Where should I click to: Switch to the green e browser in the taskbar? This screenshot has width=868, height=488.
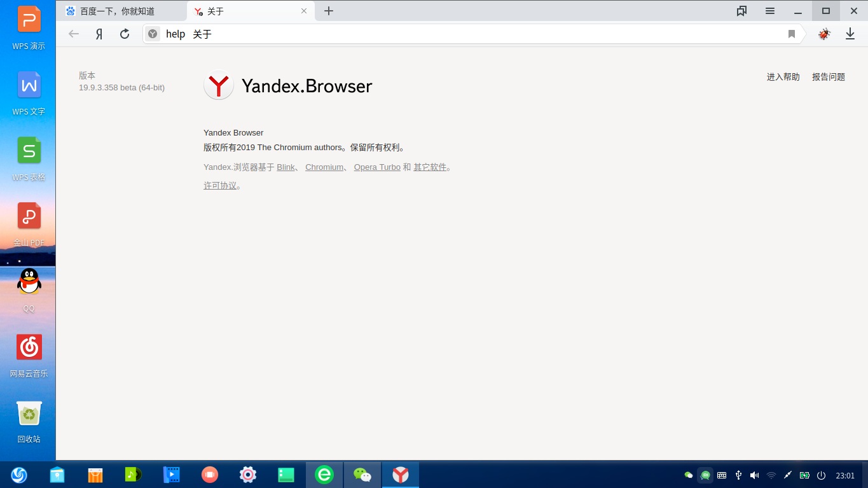tap(324, 475)
